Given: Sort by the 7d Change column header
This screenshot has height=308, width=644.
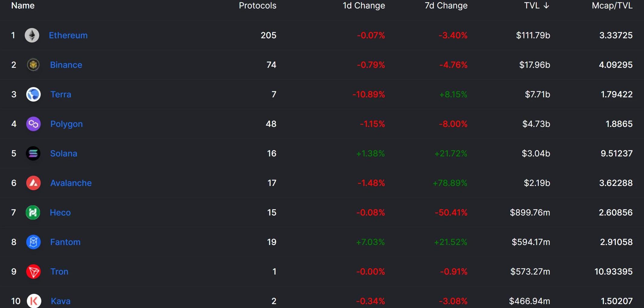Looking at the screenshot, I should coord(446,6).
